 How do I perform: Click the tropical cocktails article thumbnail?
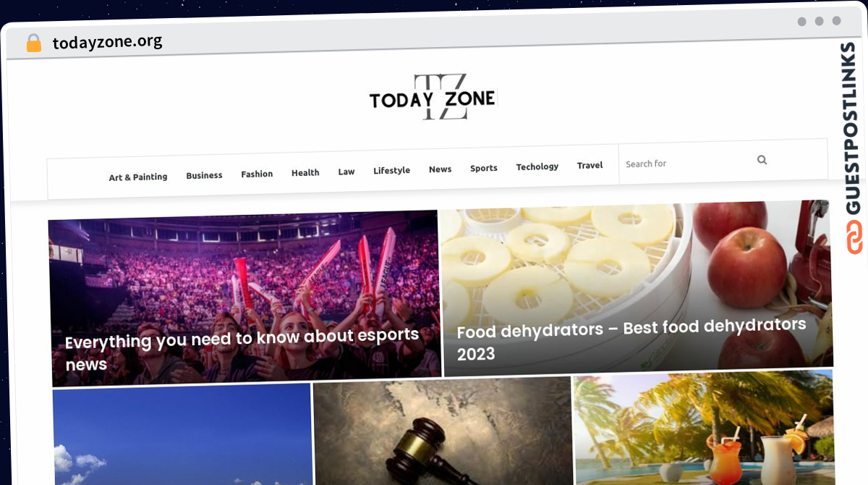(x=704, y=427)
